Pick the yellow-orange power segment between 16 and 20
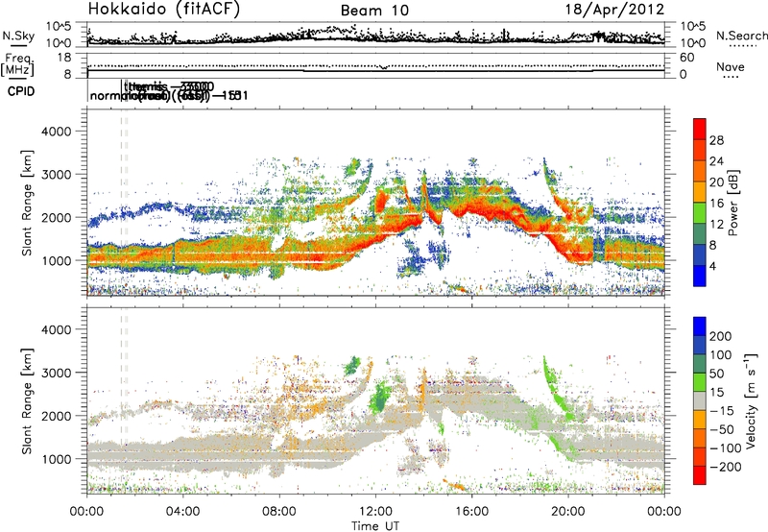Image resolution: width=768 pixels, height=532 pixels. pyautogui.click(x=700, y=192)
